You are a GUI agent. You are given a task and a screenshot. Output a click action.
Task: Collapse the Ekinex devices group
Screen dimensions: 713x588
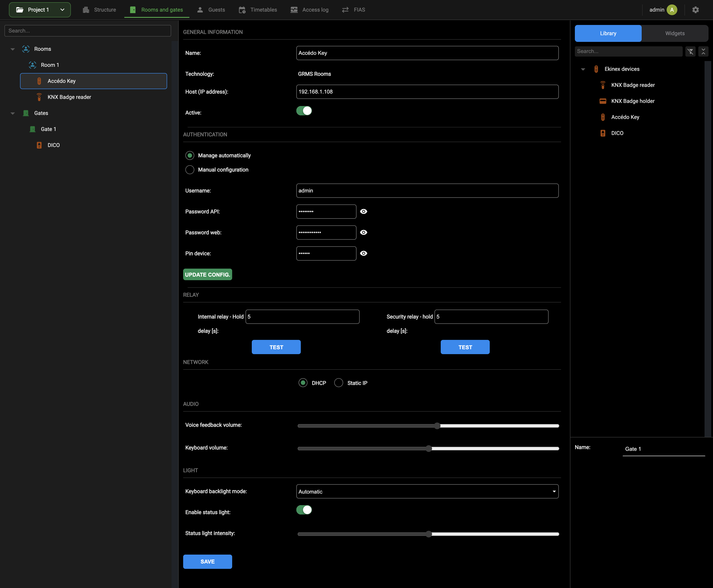click(583, 69)
